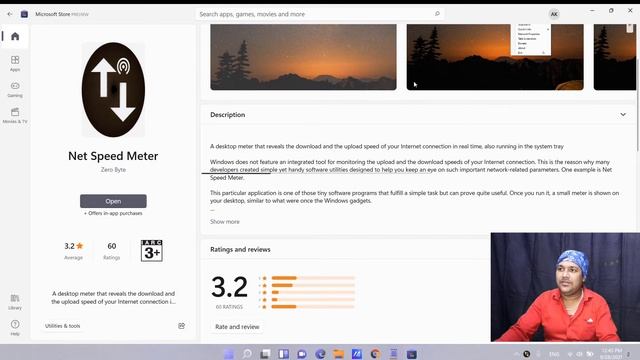Viewport: 640px width, 360px height.
Task: Click 'Offers in-app purchases' text
Action: click(113, 213)
